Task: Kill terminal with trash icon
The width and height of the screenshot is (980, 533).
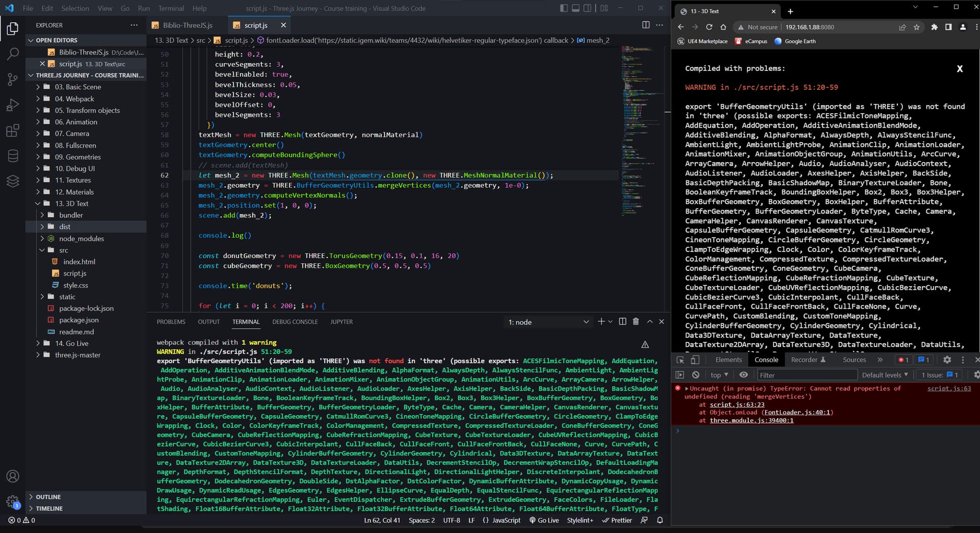Action: click(x=636, y=321)
